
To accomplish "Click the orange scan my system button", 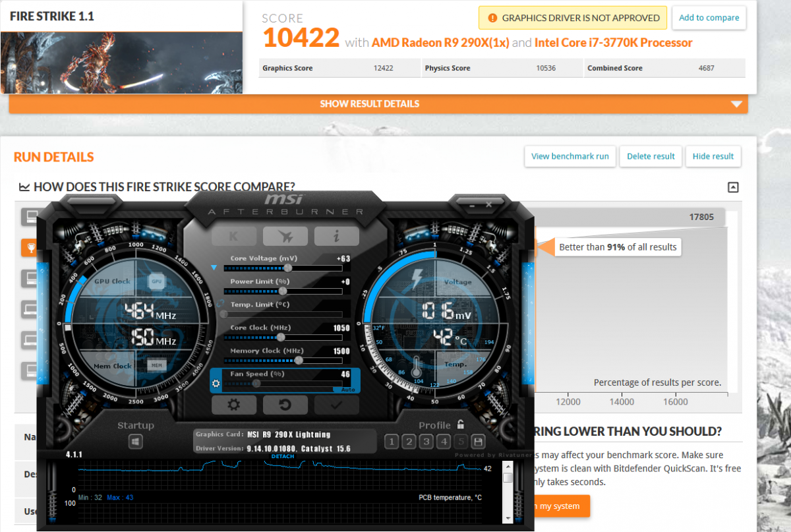I will (x=561, y=506).
